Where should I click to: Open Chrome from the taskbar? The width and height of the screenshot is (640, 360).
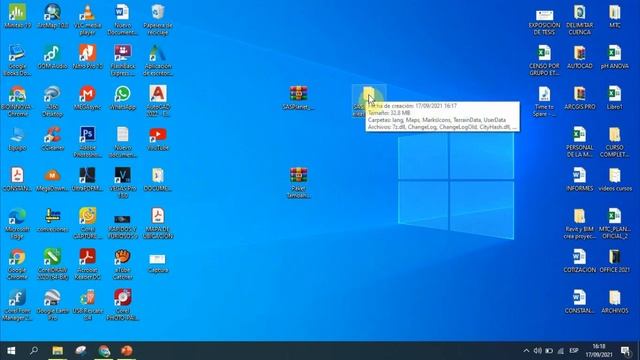[x=104, y=351]
